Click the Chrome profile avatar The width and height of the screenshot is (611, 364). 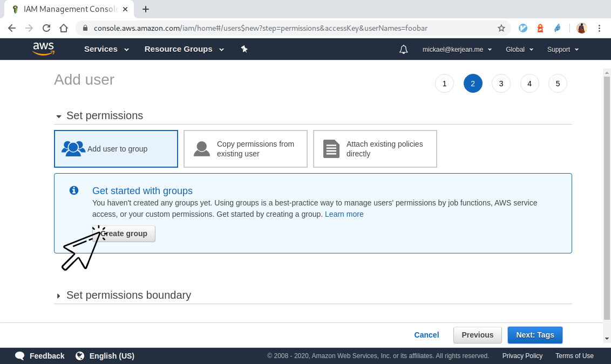pyautogui.click(x=581, y=28)
